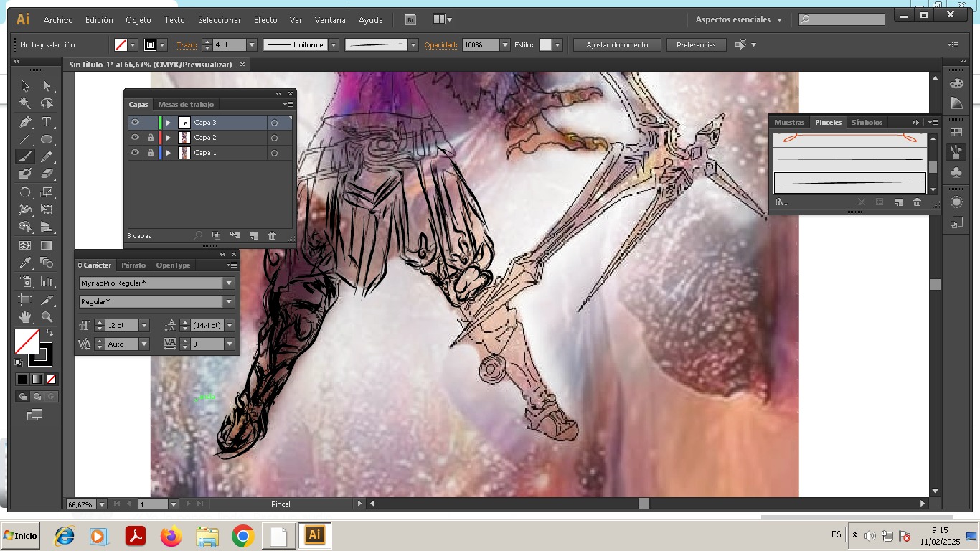Open the opacity percentage dropdown
This screenshot has width=980, height=551.
pos(505,45)
